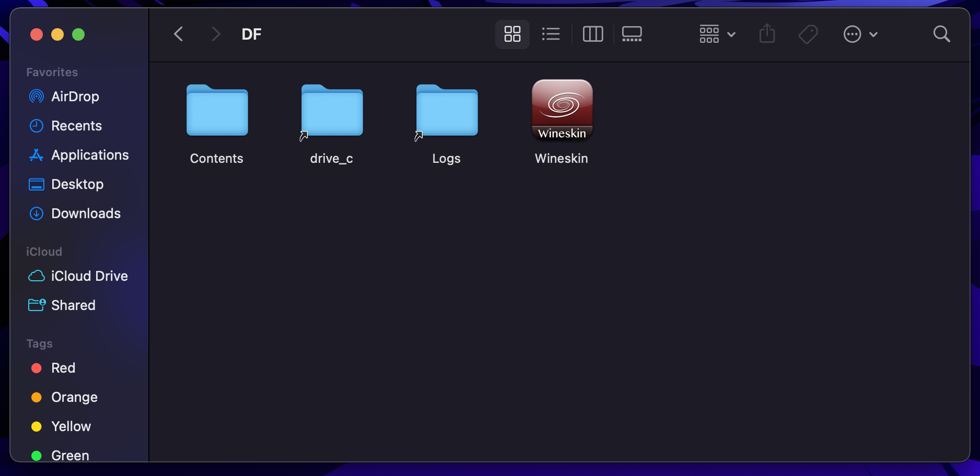
Task: Open iCloud Drive in the sidebar
Action: point(79,276)
